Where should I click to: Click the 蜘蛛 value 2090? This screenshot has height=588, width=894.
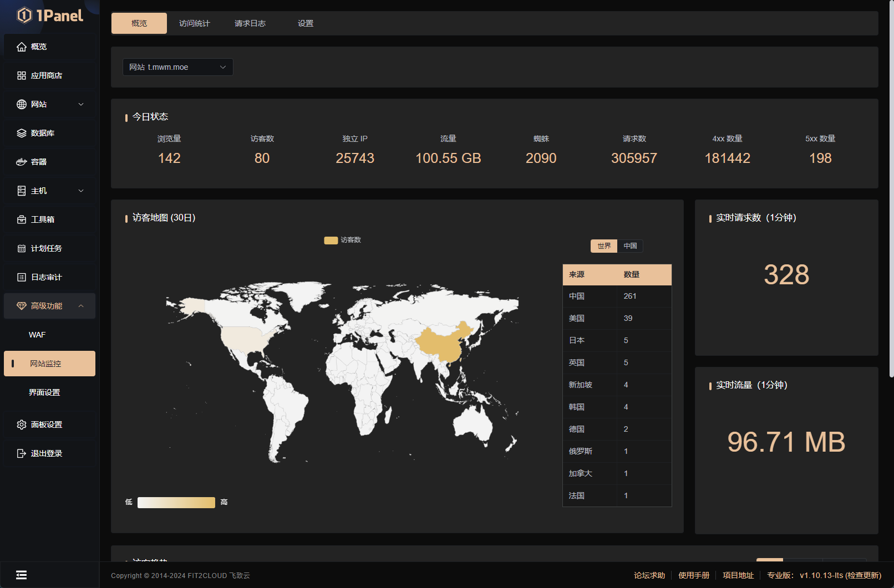tap(541, 158)
